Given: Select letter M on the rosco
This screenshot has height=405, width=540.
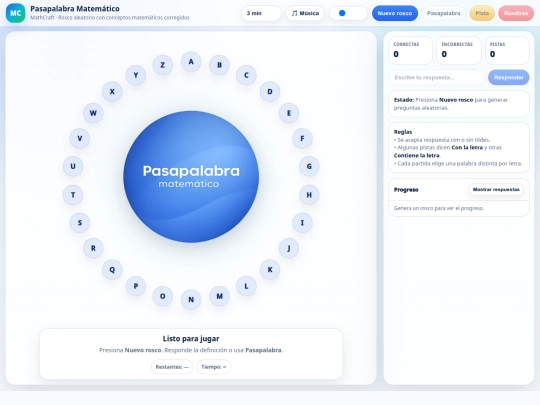Looking at the screenshot, I should click(x=219, y=296).
